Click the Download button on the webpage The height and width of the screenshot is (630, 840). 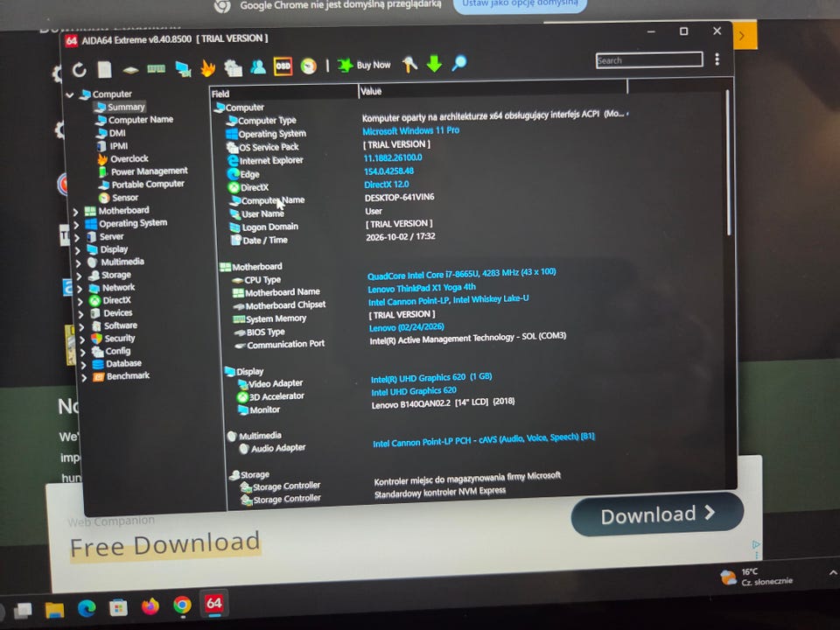[657, 514]
